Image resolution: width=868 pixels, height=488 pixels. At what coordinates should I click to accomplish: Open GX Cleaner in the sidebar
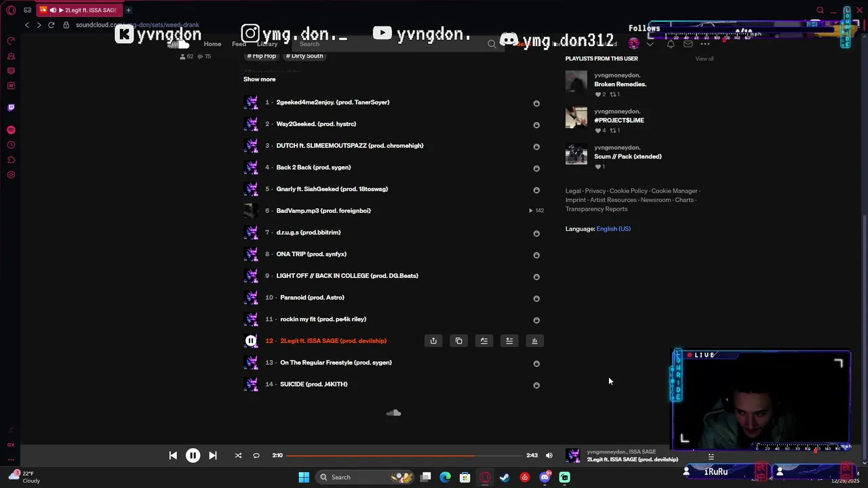click(11, 56)
